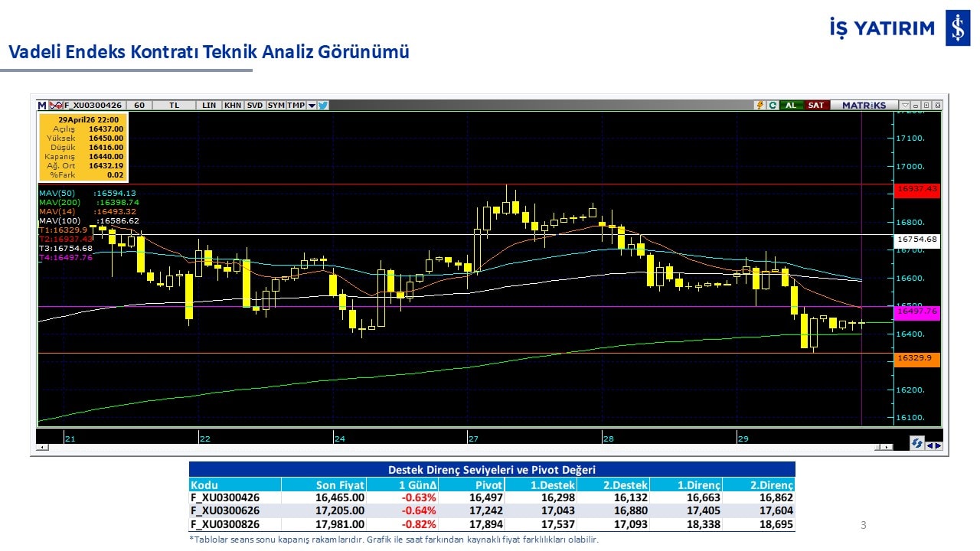The image size is (980, 551).
Task: Click the blue sync icon at bottom right
Action: 916,444
